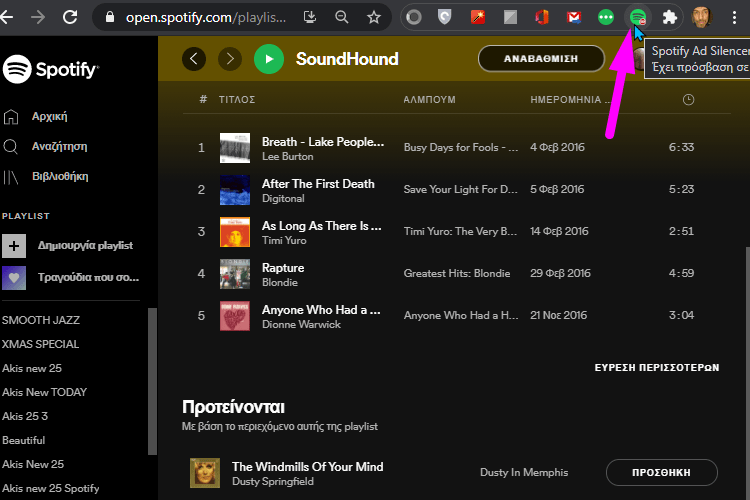Open the Gmail extension icon
The image size is (750, 500).
(x=574, y=18)
